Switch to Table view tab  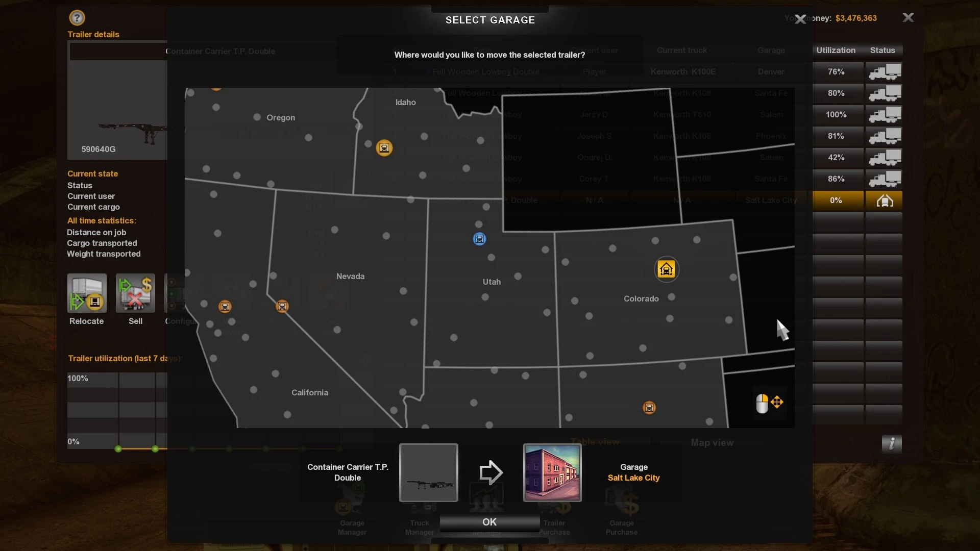(595, 442)
